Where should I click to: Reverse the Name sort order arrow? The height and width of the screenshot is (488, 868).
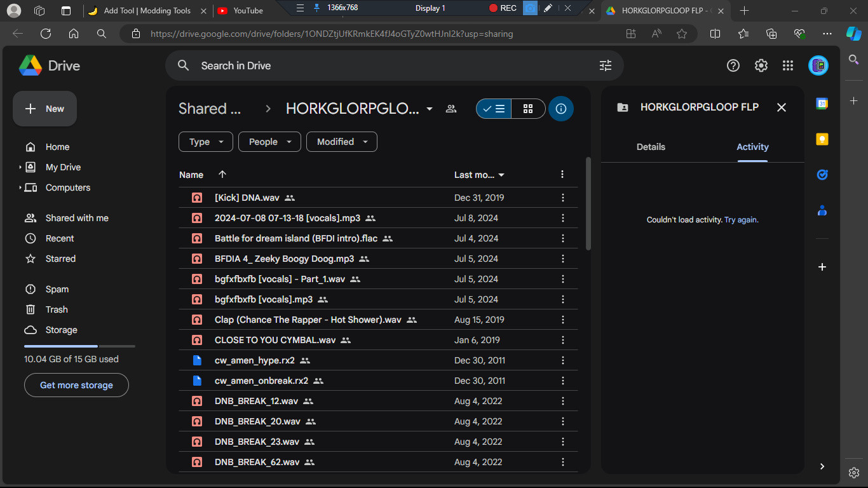[222, 174]
